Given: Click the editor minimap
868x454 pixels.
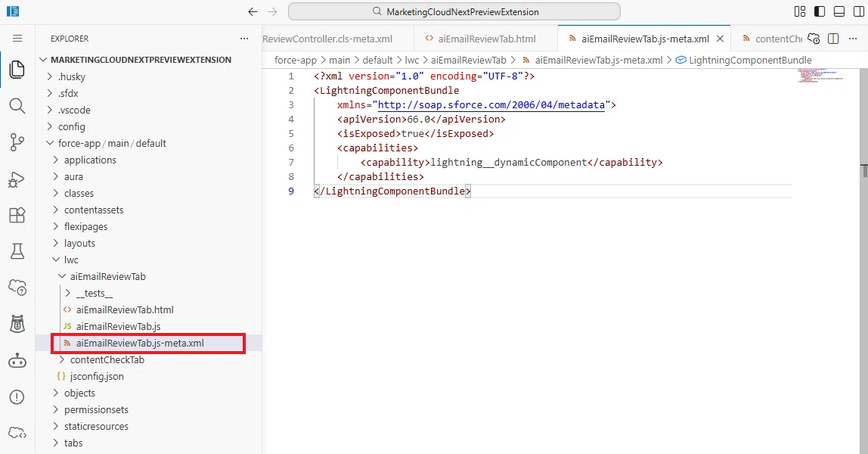Looking at the screenshot, I should (x=822, y=76).
